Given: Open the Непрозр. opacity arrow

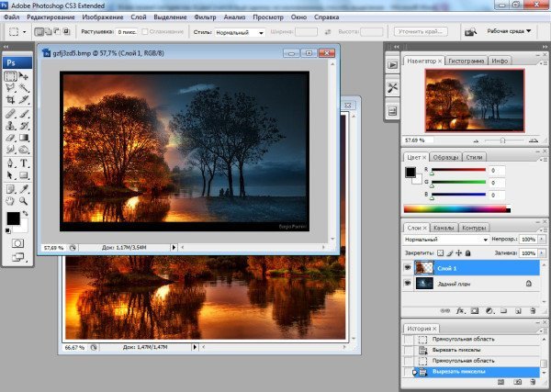Looking at the screenshot, I should point(542,240).
